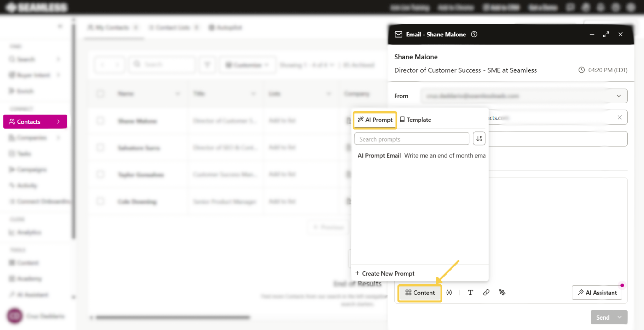The width and height of the screenshot is (644, 330).
Task: Expand the Contacts sidebar chevron
Action: coord(58,122)
